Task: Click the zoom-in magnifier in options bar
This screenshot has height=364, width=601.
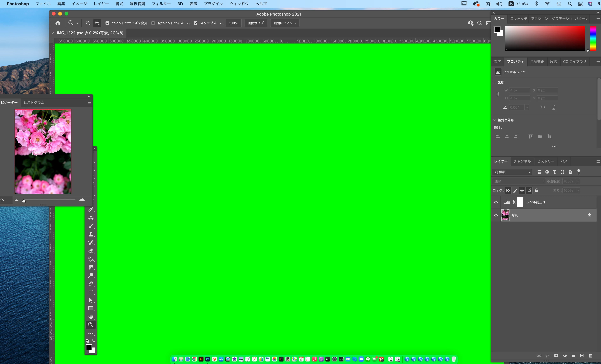Action: pyautogui.click(x=88, y=23)
